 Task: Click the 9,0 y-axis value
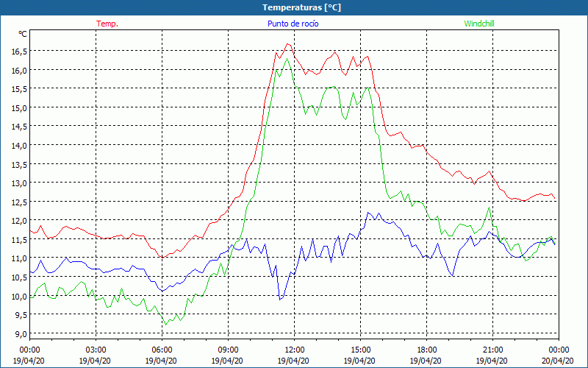point(21,334)
